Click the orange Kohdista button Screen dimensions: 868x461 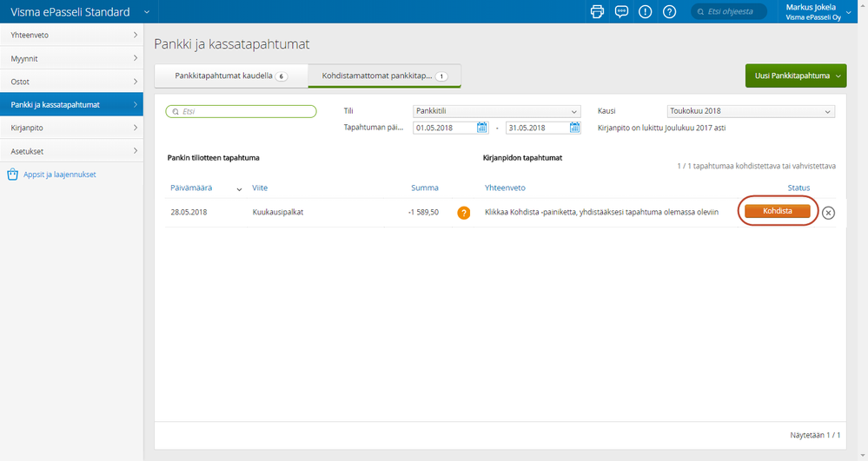(x=777, y=211)
